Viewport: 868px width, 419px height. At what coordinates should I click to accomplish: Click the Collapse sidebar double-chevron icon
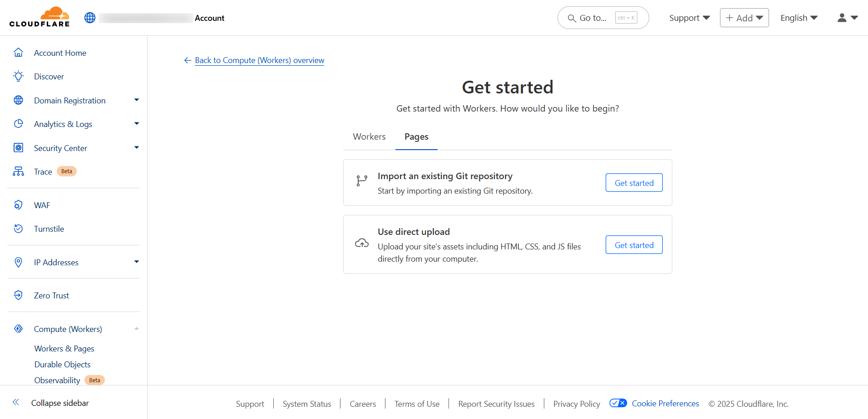point(16,402)
